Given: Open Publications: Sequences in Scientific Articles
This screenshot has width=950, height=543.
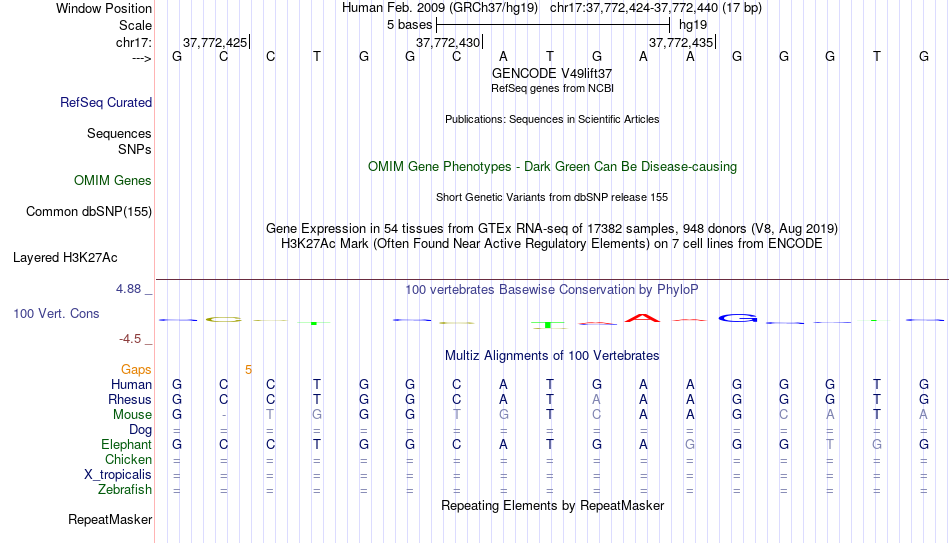Looking at the screenshot, I should tap(552, 119).
